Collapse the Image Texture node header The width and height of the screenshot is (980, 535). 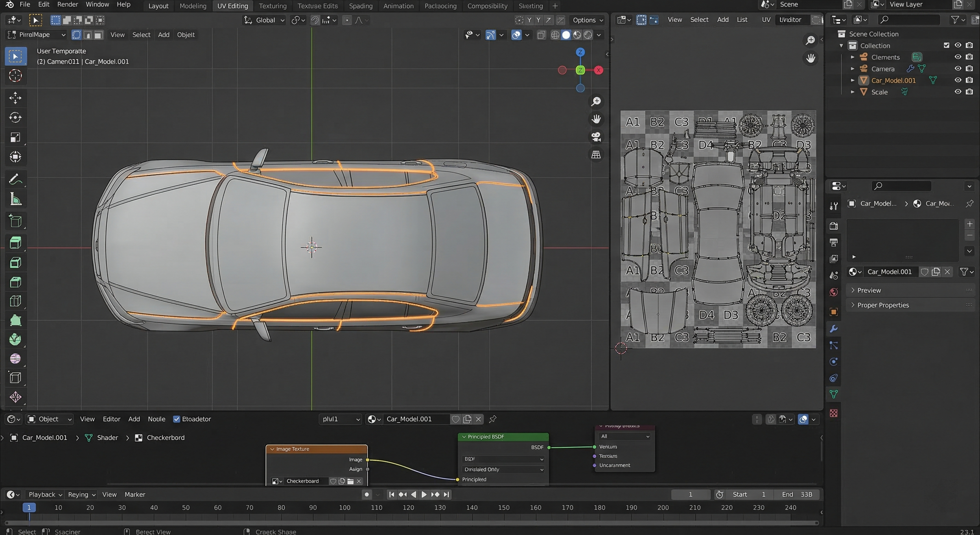click(x=272, y=449)
